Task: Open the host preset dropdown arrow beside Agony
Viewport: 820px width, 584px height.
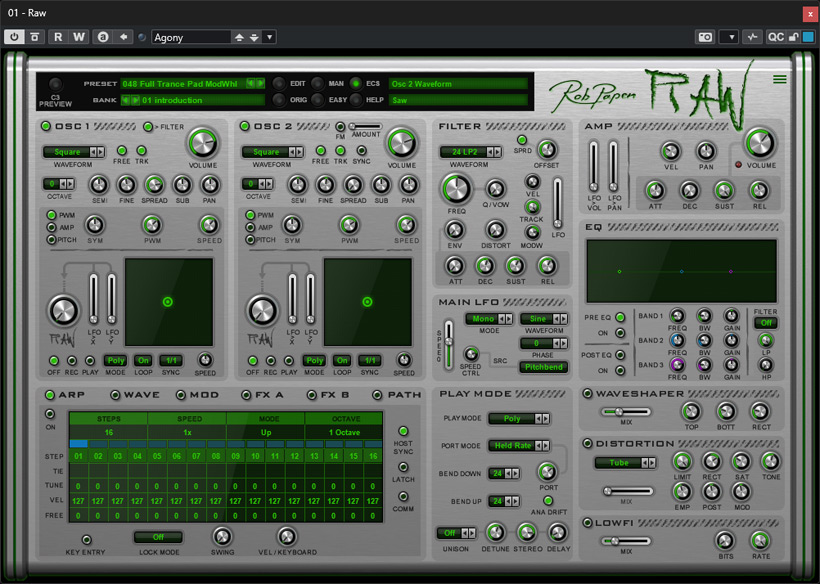Action: 269,37
